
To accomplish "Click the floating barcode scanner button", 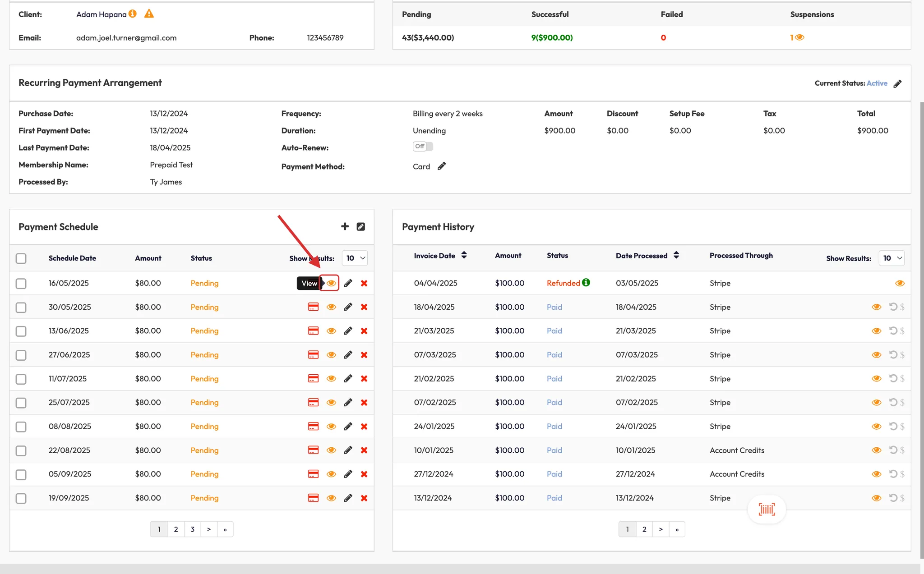I will pyautogui.click(x=767, y=510).
